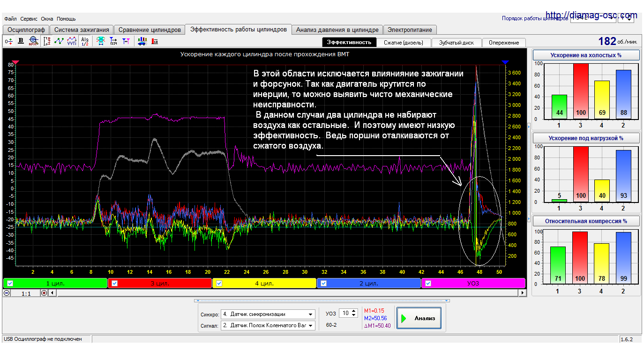The width and height of the screenshot is (644, 345).
Task: Open the Файл menu
Action: pos(10,19)
